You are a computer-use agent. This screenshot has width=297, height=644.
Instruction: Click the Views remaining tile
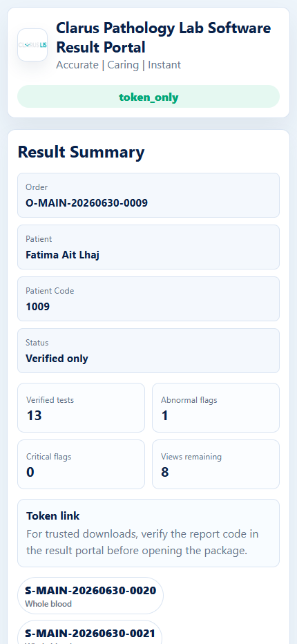click(215, 464)
